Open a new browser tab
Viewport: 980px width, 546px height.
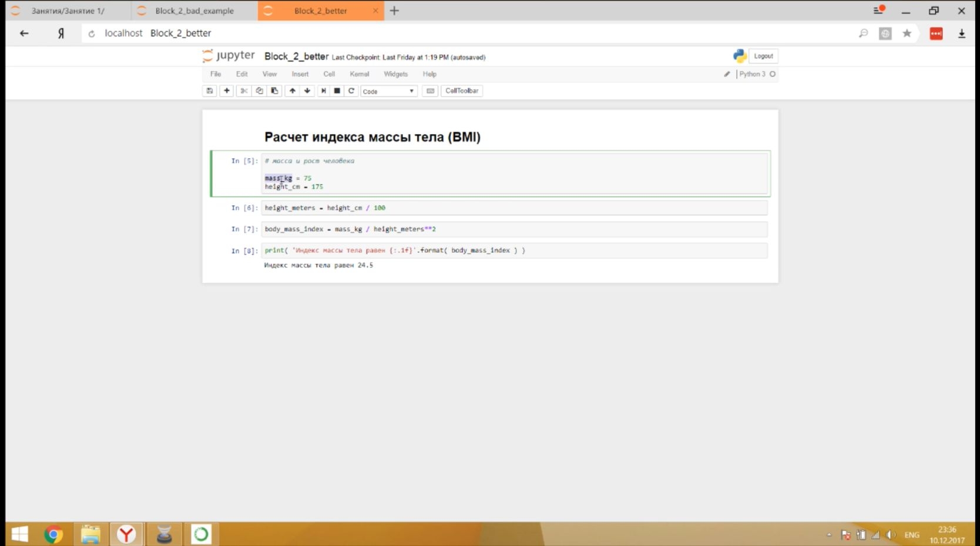tap(394, 11)
